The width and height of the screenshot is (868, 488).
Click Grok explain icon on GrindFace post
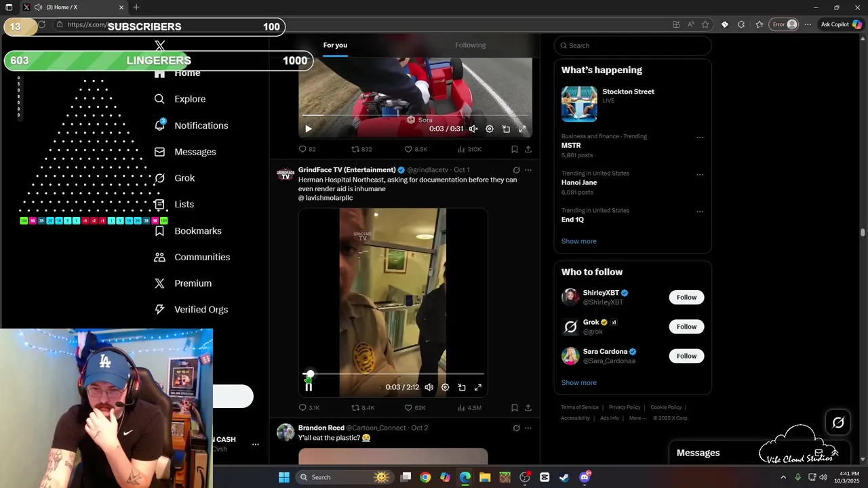(x=516, y=170)
